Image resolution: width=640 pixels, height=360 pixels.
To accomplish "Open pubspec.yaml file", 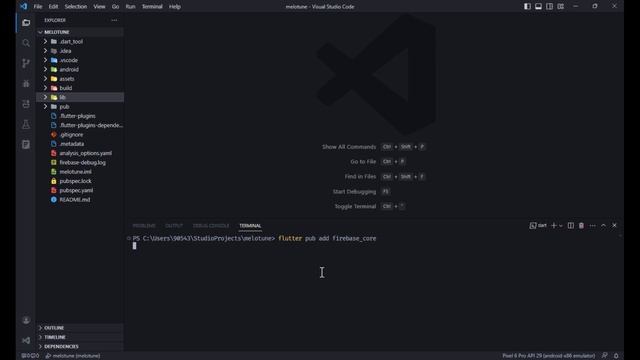I will [x=80, y=190].
